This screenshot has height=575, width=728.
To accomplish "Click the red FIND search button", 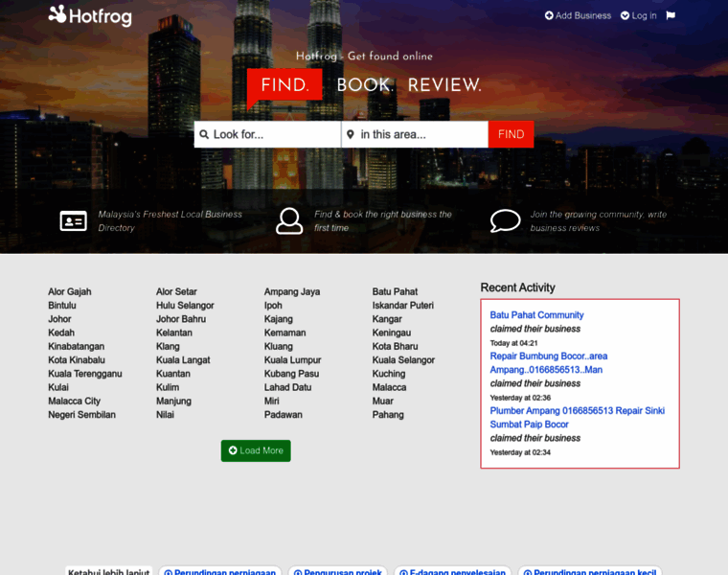I will point(511,134).
